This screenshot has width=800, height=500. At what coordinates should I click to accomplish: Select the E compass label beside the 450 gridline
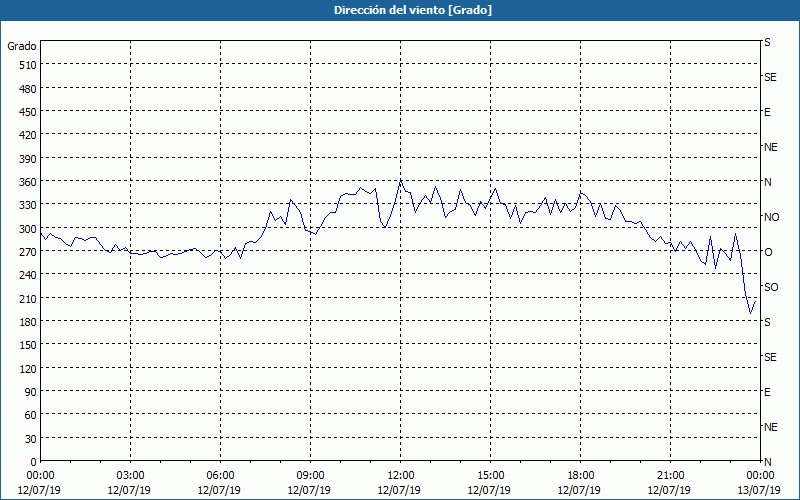767,112
